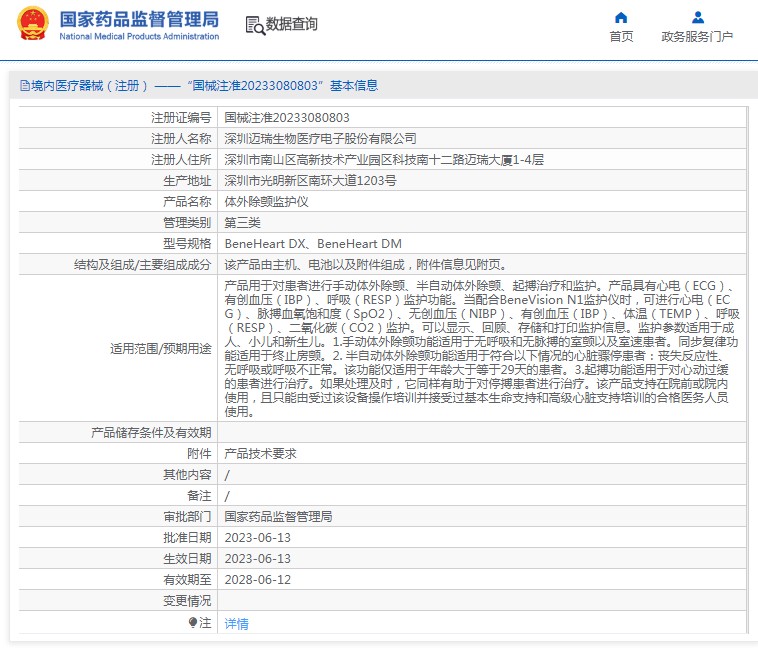Screen dimensions: 758x648
Task: Click structure text 该产品由主机、电池以及附件组成
Action: tap(315, 265)
